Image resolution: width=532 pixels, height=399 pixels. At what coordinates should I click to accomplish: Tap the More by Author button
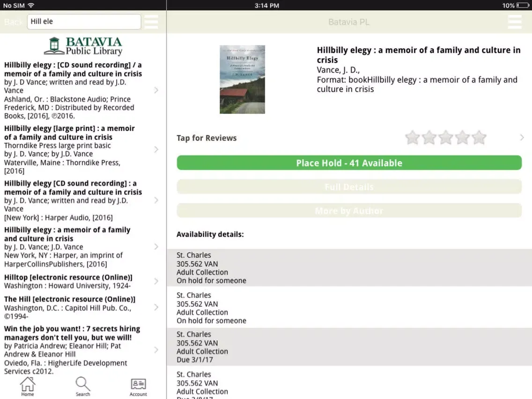[349, 211]
